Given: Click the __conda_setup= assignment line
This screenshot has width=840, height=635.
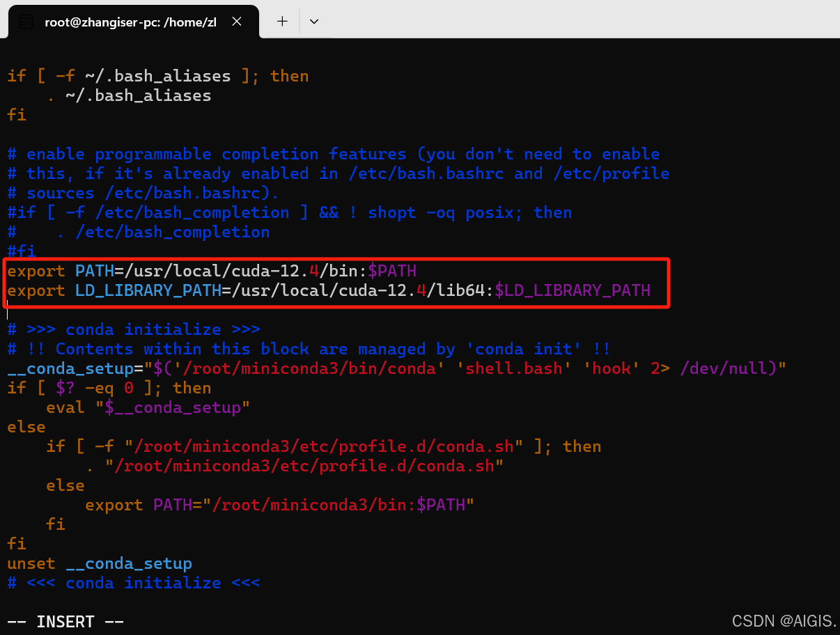Looking at the screenshot, I should pyautogui.click(x=397, y=368).
